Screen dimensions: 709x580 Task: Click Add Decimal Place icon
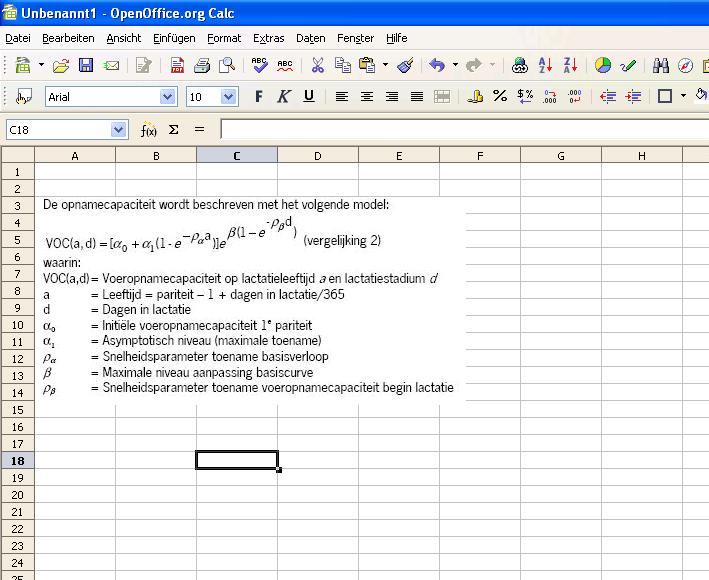tap(550, 96)
